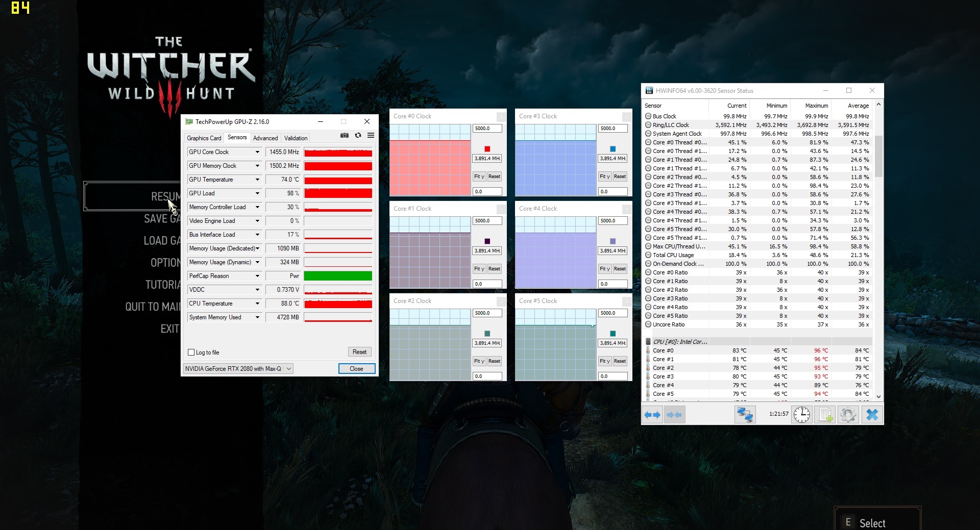The width and height of the screenshot is (980, 530).
Task: Click the GPU-Z screenshot camera icon
Action: click(x=345, y=136)
